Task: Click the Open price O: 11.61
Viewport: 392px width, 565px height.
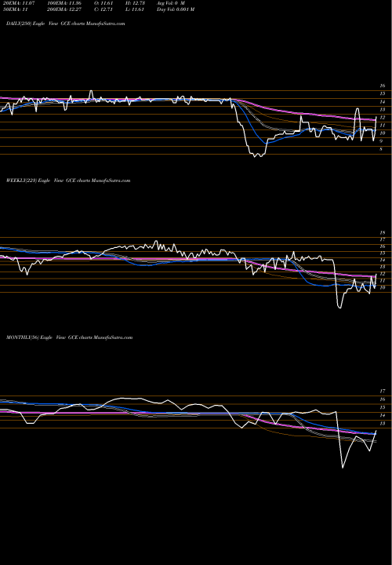Action: (103, 3)
